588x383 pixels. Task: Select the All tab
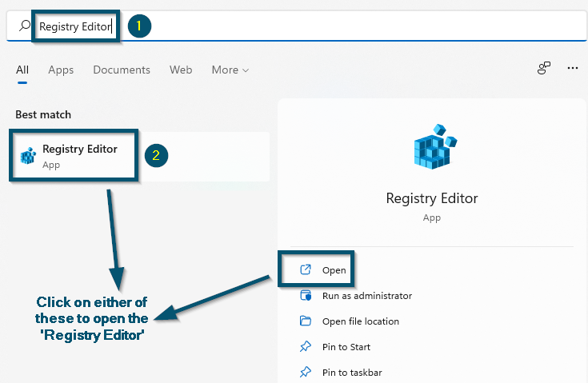coord(22,70)
